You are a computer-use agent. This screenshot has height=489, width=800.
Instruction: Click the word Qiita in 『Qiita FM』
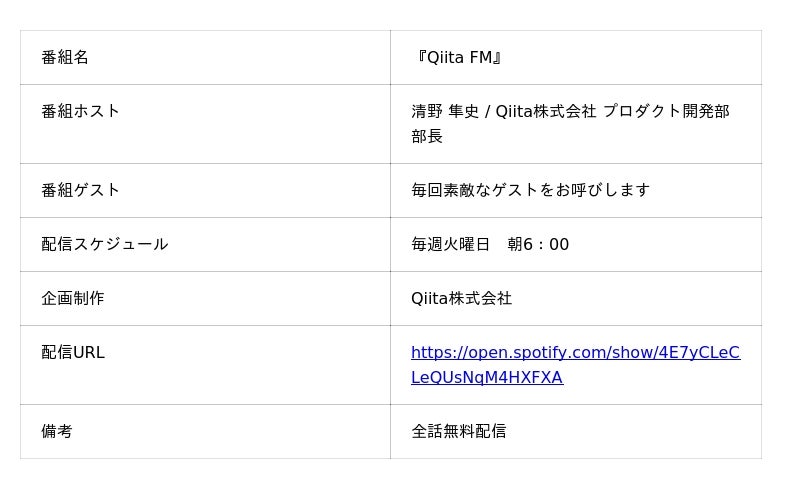pos(445,58)
